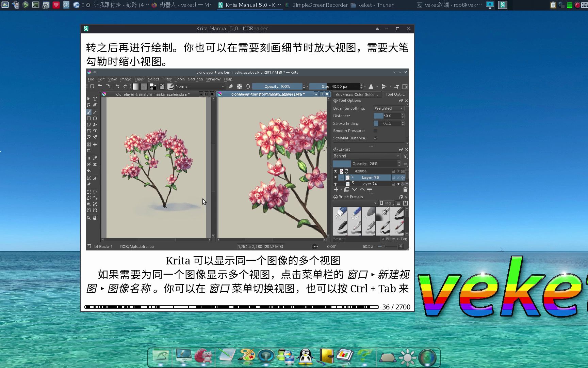588x368 pixels.
Task: Click the Reload brush preset icon
Action: [x=248, y=87]
